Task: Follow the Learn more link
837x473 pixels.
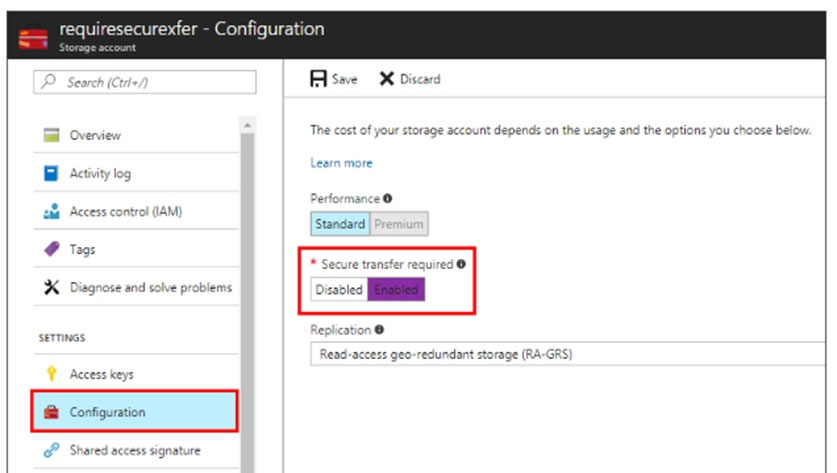Action: tap(341, 163)
